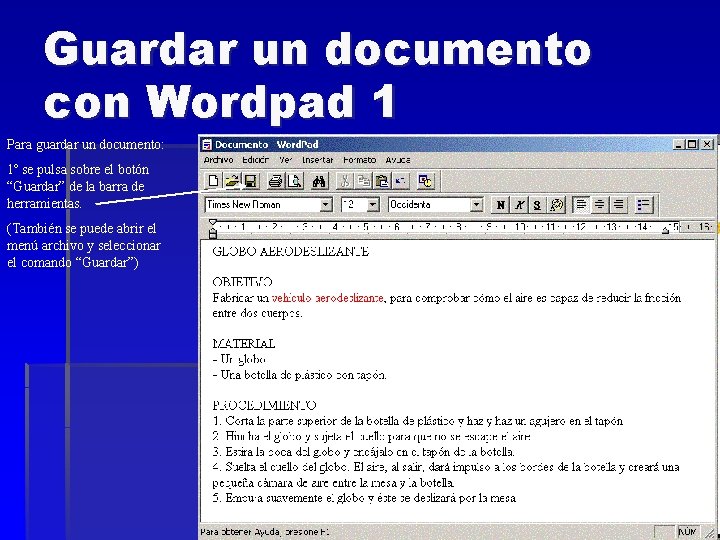Toggle italic with the K button
The image size is (720, 540).
click(x=519, y=205)
